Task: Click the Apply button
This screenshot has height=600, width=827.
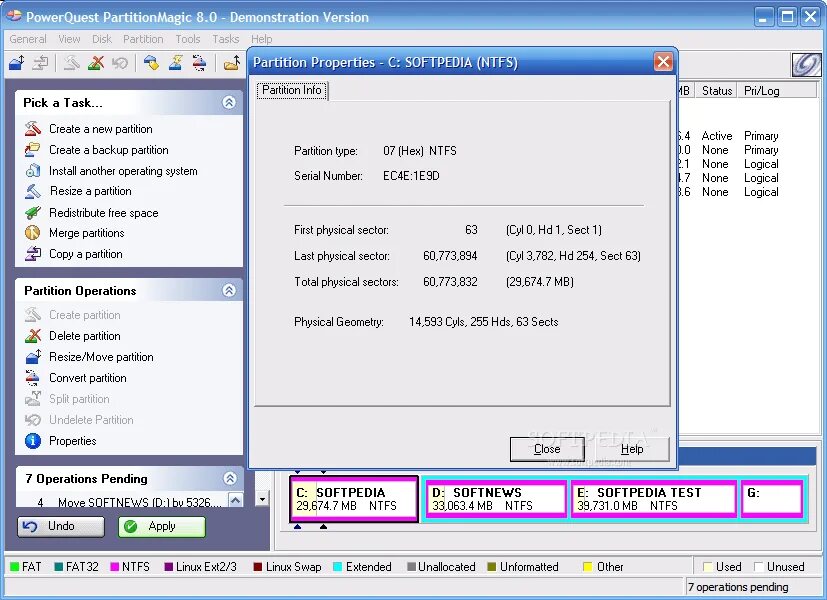Action: coord(161,526)
